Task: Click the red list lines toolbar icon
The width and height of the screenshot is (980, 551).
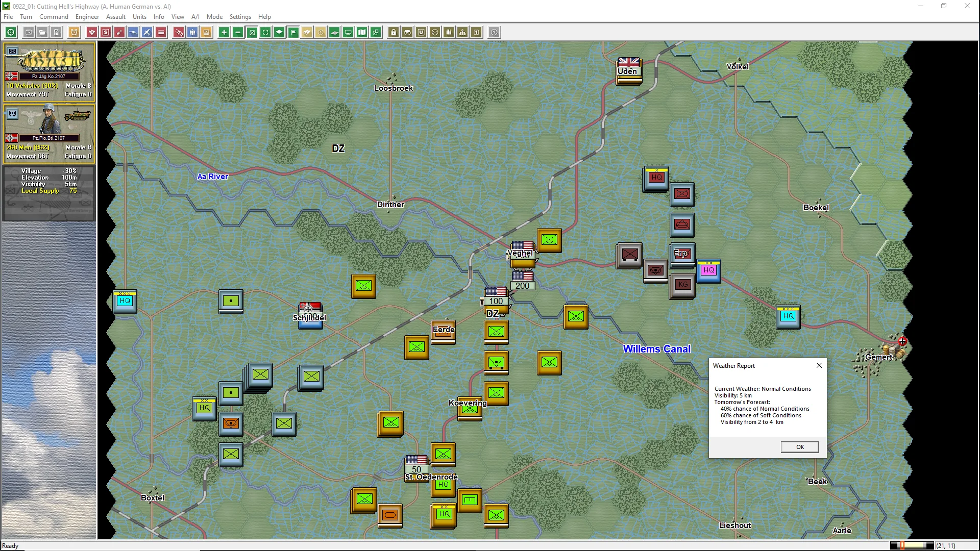Action: tap(161, 33)
